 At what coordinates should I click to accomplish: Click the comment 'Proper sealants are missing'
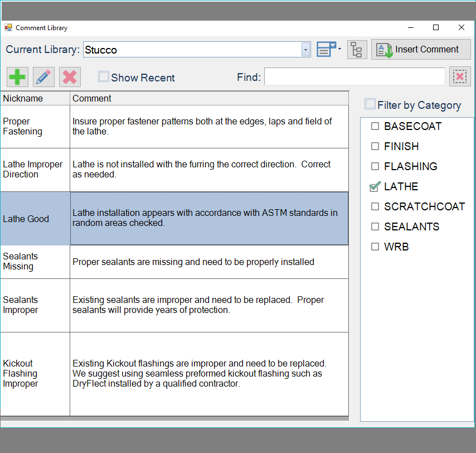pos(209,262)
